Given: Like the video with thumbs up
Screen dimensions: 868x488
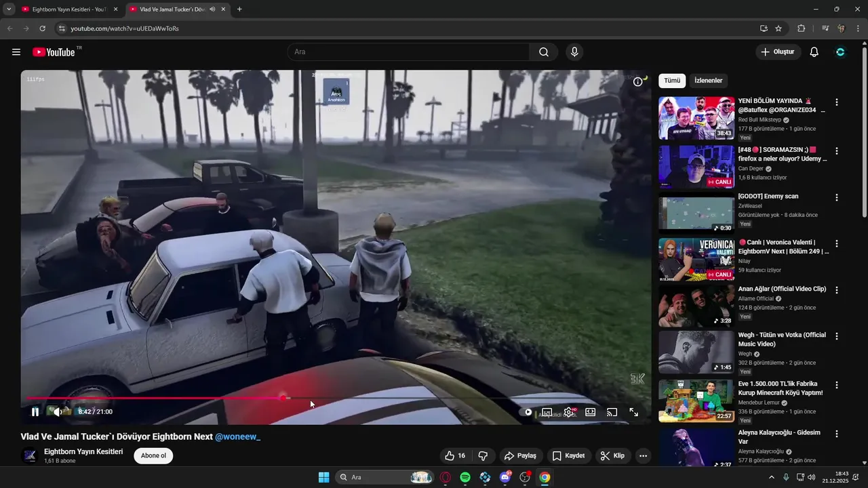Looking at the screenshot, I should click(x=454, y=455).
